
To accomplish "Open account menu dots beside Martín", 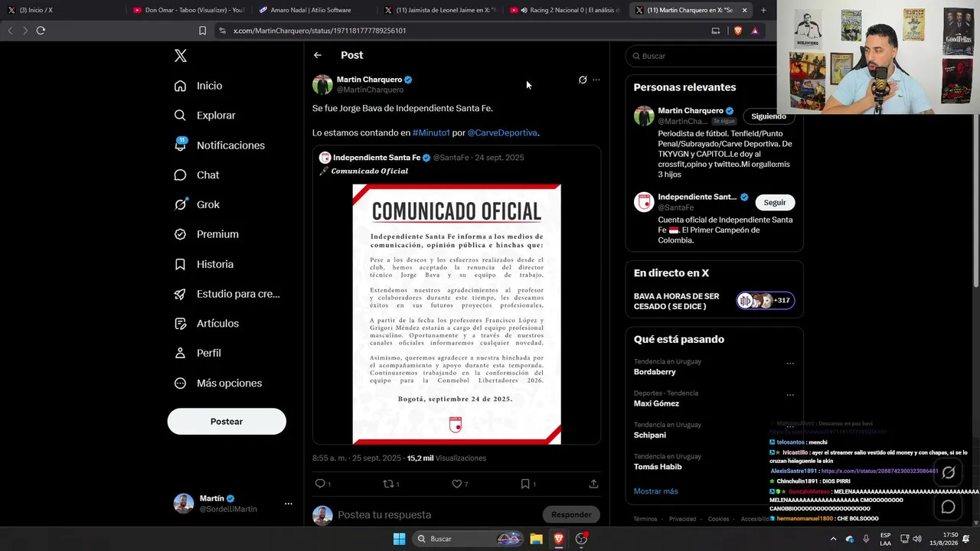I will (x=289, y=504).
